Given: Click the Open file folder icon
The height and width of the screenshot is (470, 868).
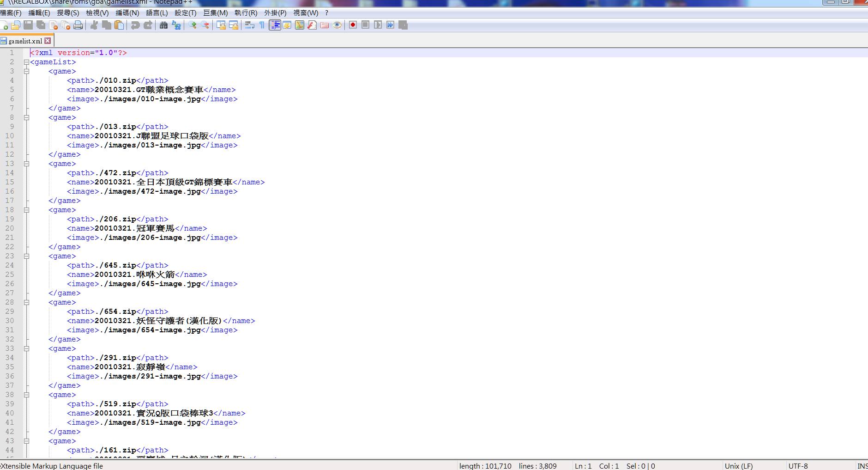Looking at the screenshot, I should 16,25.
